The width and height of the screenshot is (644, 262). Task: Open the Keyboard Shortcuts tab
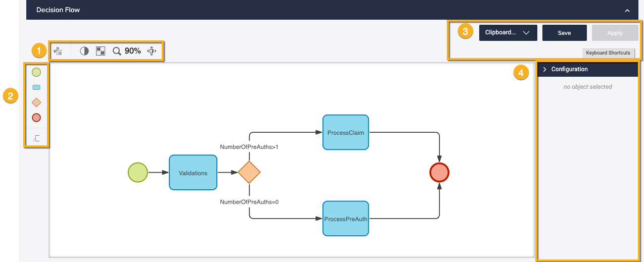608,53
